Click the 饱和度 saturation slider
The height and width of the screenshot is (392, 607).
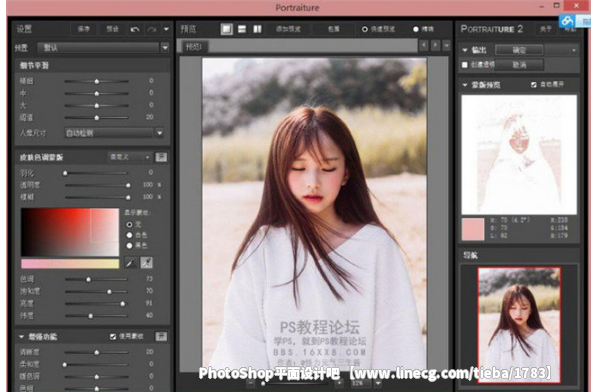tap(96, 291)
